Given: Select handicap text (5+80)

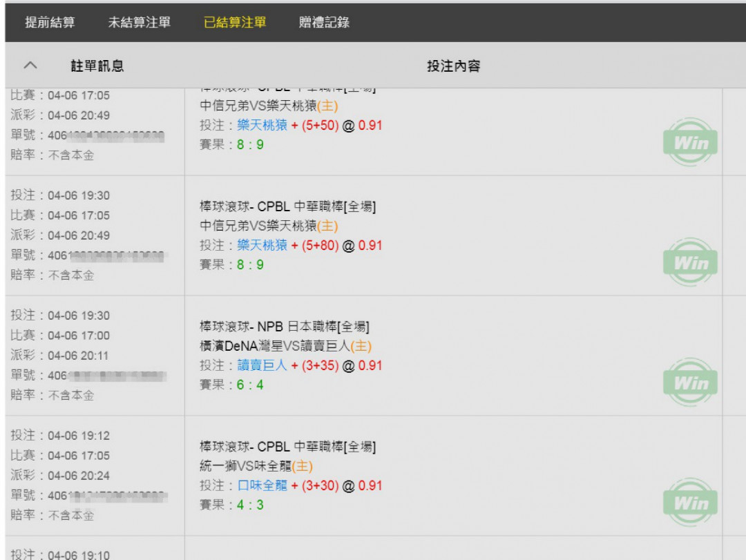Looking at the screenshot, I should pos(321,245).
